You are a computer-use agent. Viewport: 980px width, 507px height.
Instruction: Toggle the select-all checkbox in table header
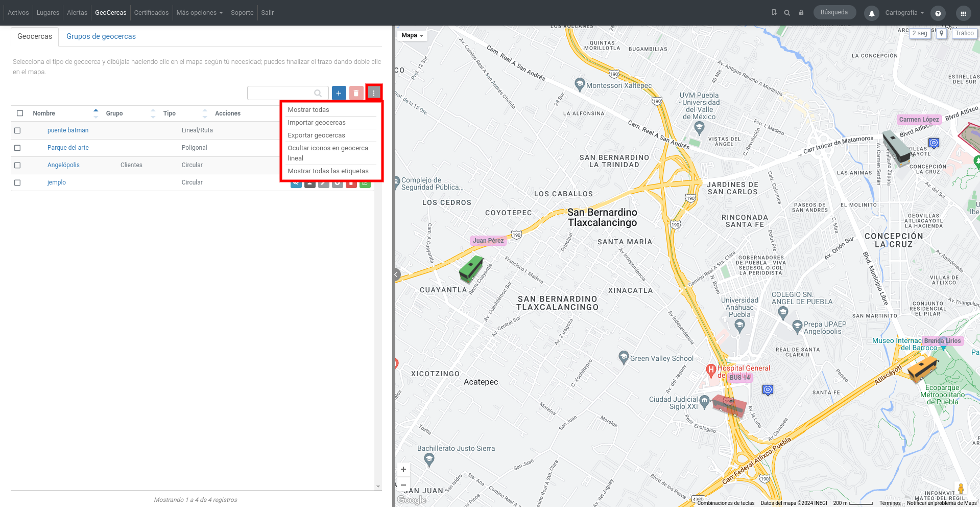tap(20, 113)
